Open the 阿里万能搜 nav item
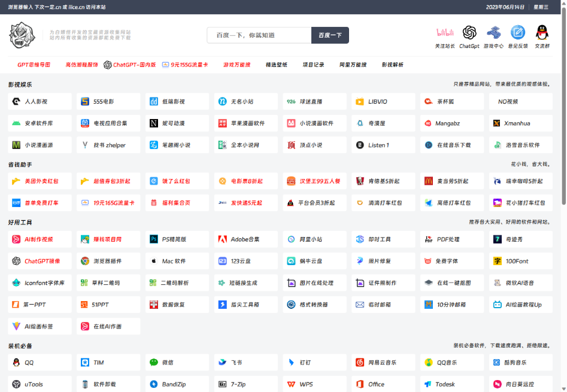Screen dimensions: 567x392 click(x=353, y=65)
